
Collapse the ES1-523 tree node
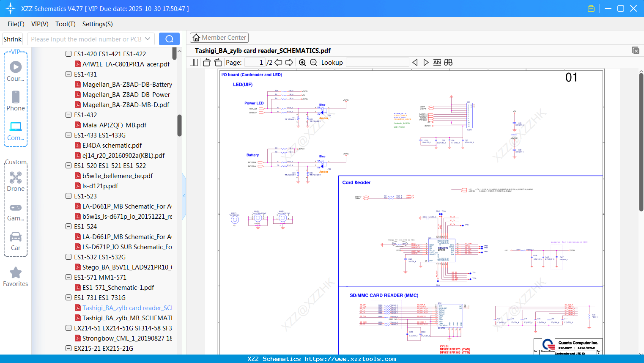tap(69, 196)
